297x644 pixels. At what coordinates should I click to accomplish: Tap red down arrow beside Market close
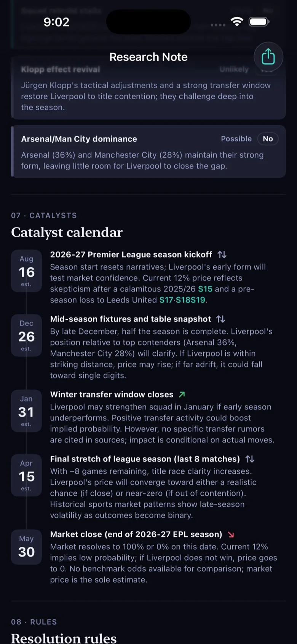pyautogui.click(x=231, y=535)
